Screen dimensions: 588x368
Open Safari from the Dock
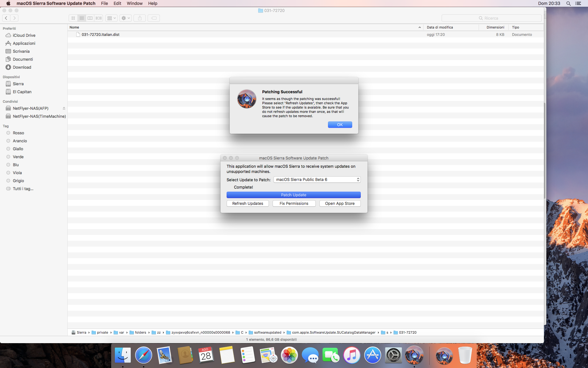pos(143,355)
